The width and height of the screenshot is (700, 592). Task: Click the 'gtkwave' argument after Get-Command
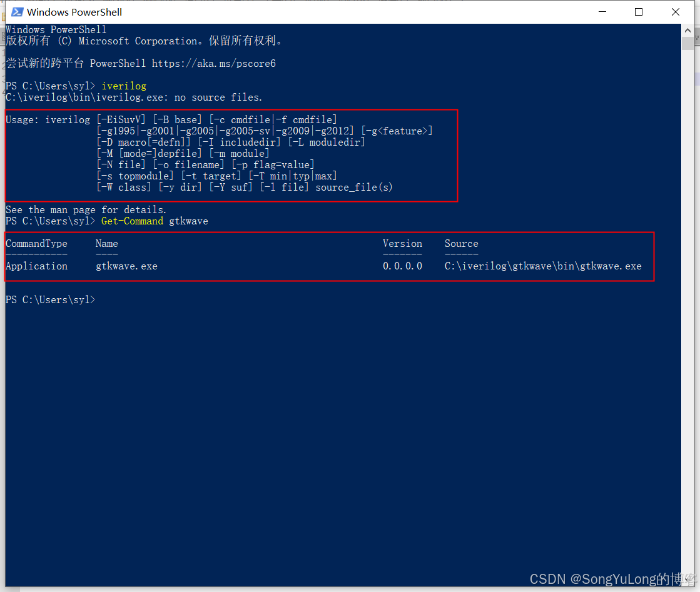point(188,221)
